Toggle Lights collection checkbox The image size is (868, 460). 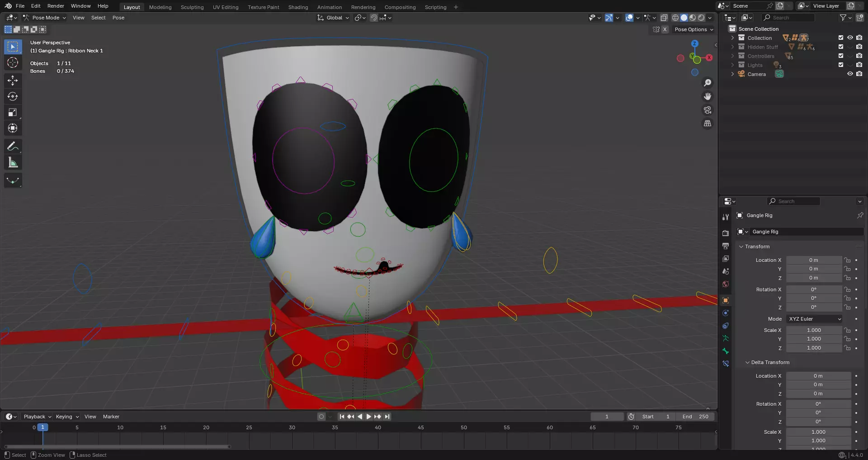point(841,65)
